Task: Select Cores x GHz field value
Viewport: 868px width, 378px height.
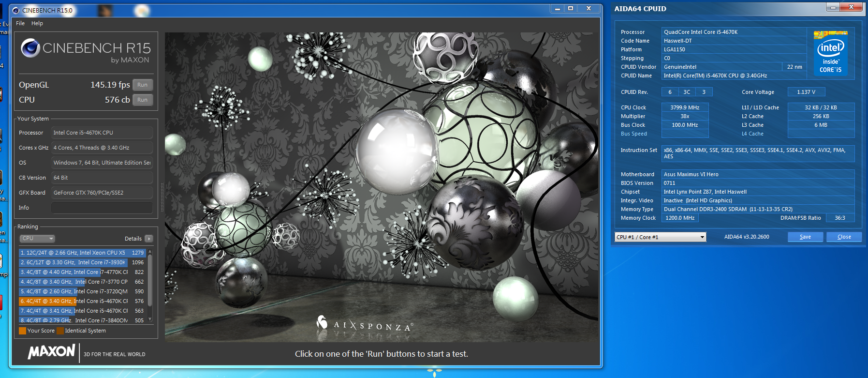Action: [102, 148]
